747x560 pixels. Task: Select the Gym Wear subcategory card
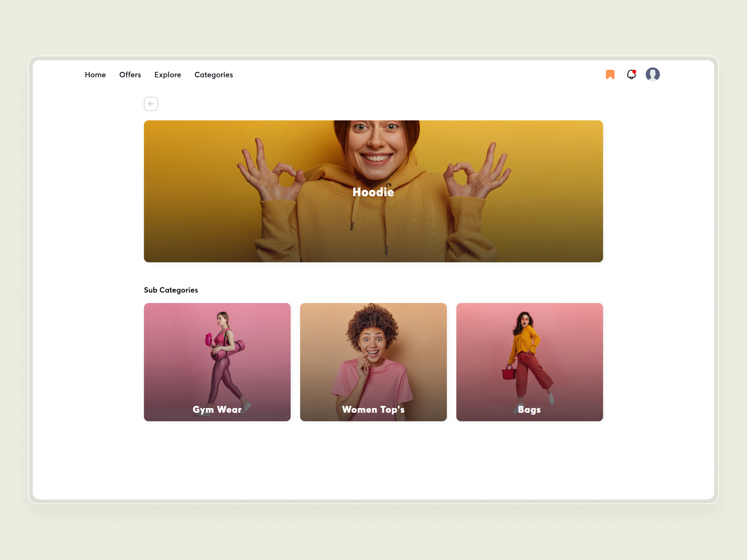[217, 362]
